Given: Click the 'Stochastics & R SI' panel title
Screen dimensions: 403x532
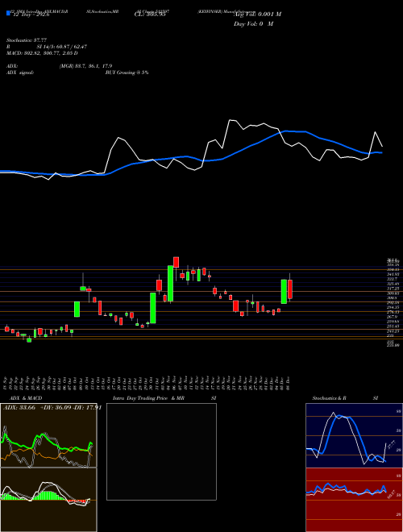Looking at the screenshot, I should (x=345, y=398).
